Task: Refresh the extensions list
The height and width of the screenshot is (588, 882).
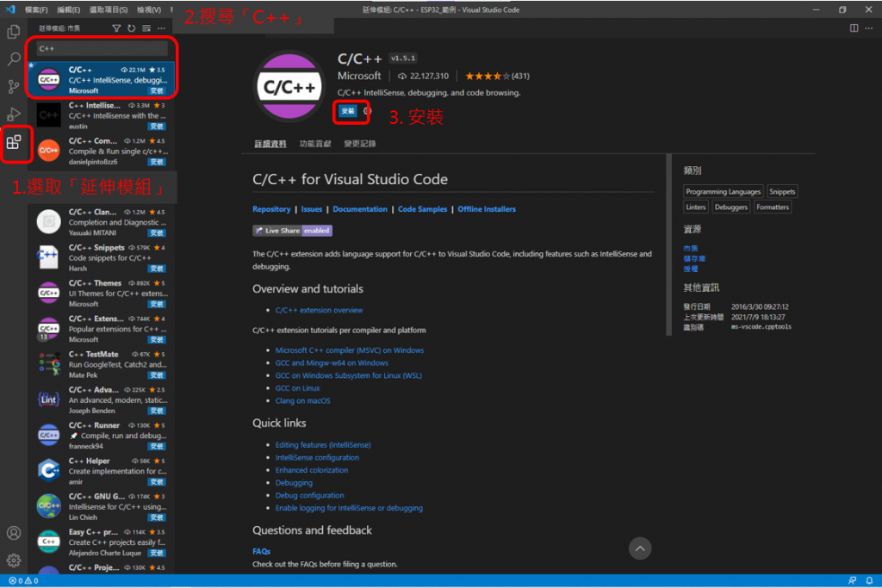Action: click(x=131, y=28)
